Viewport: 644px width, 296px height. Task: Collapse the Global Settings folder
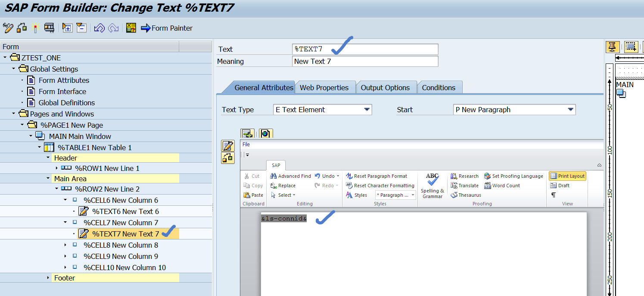pyautogui.click(x=14, y=69)
